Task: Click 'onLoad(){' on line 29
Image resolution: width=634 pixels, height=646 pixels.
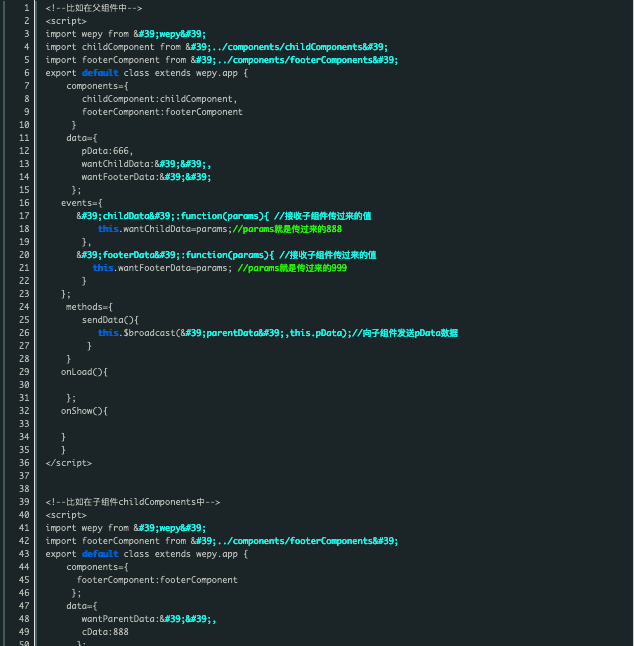Action: point(84,372)
